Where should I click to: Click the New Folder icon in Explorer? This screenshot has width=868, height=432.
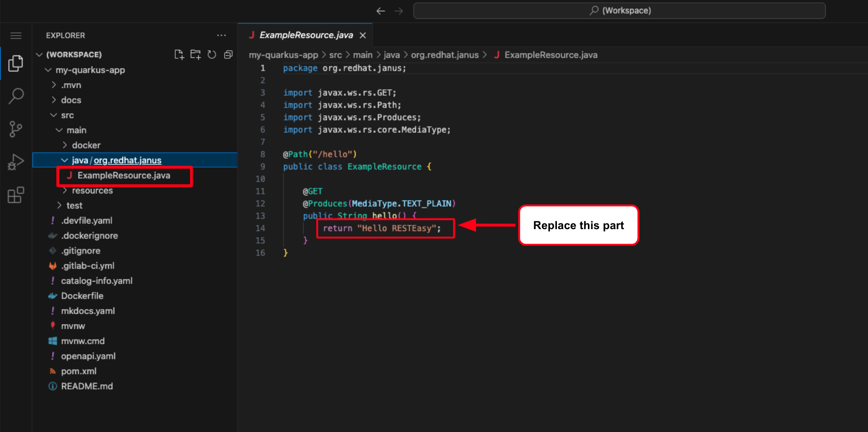point(195,54)
